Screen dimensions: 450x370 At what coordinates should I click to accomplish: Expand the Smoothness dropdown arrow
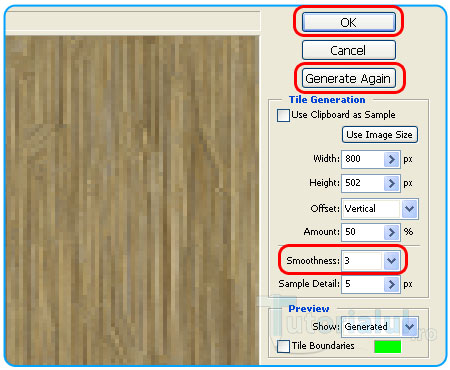(x=391, y=261)
